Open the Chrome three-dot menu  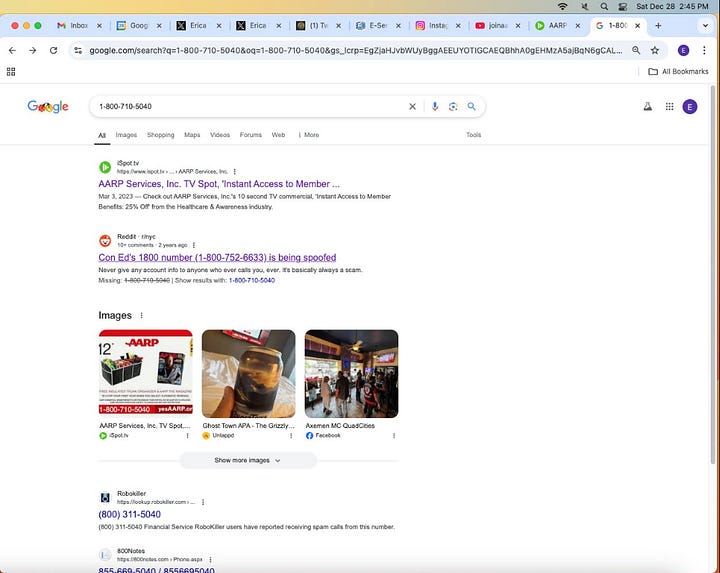(x=704, y=51)
